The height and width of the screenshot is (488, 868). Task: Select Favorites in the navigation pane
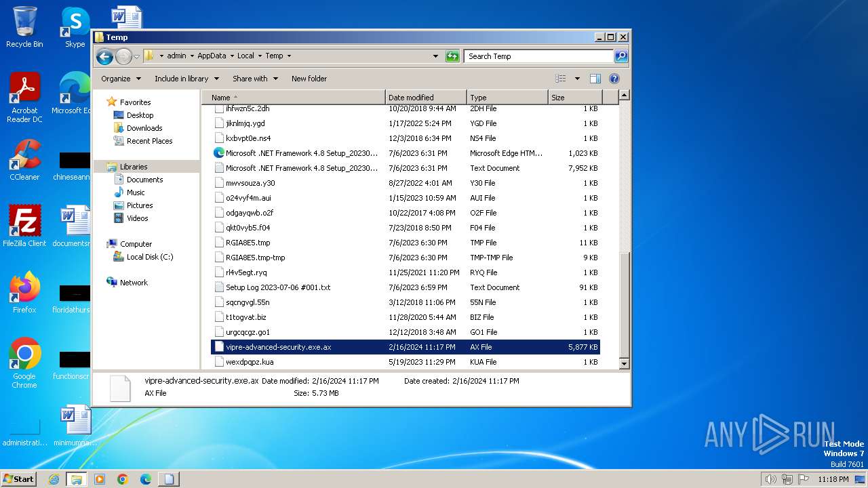tap(135, 102)
